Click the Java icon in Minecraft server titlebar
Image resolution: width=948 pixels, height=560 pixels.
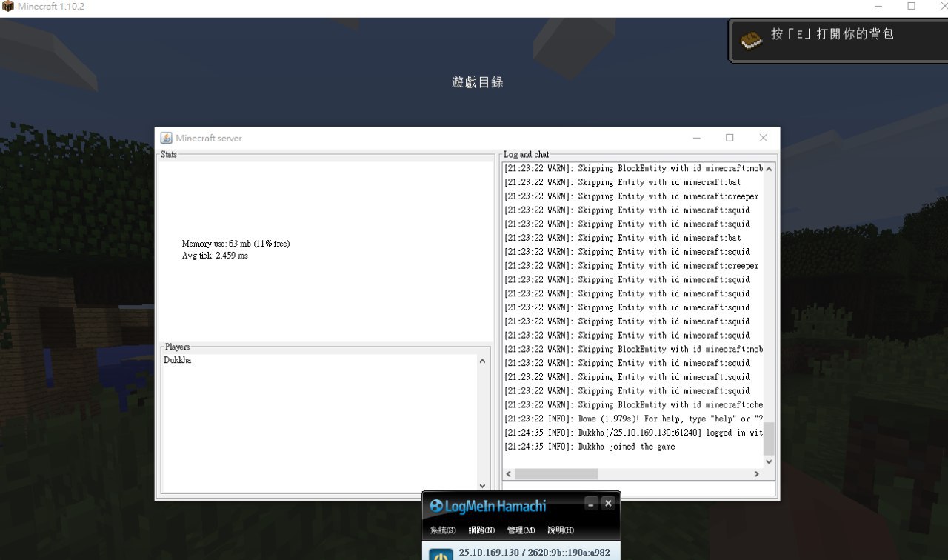pyautogui.click(x=167, y=138)
